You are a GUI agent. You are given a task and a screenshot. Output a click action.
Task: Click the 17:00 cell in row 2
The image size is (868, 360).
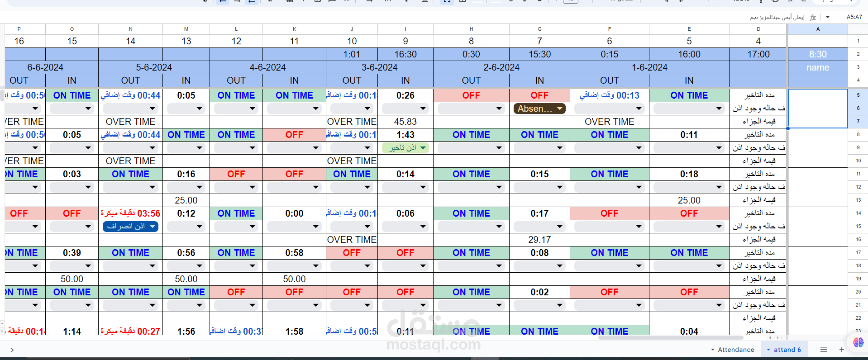click(758, 54)
